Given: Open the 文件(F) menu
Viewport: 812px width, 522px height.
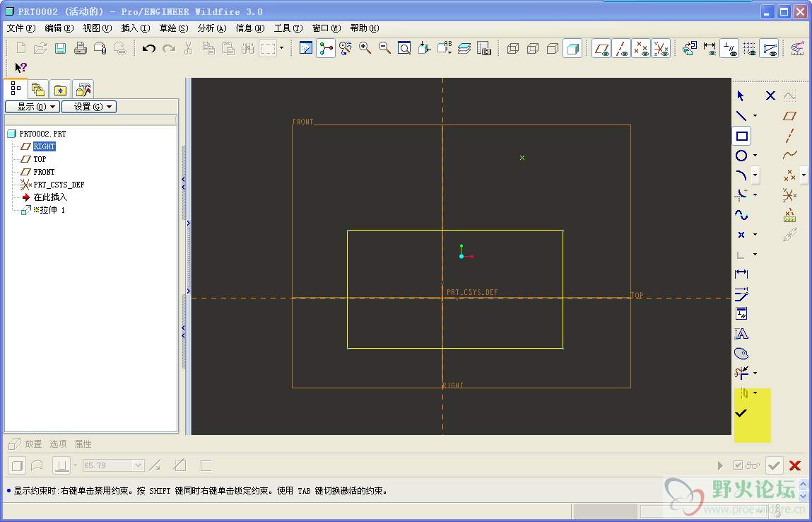Looking at the screenshot, I should pyautogui.click(x=20, y=28).
